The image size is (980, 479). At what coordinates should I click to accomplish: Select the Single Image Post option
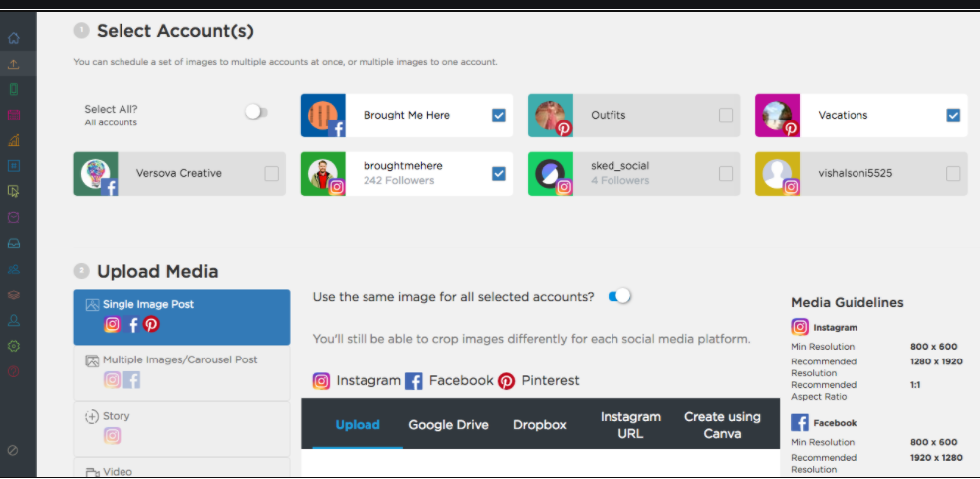[x=181, y=317]
